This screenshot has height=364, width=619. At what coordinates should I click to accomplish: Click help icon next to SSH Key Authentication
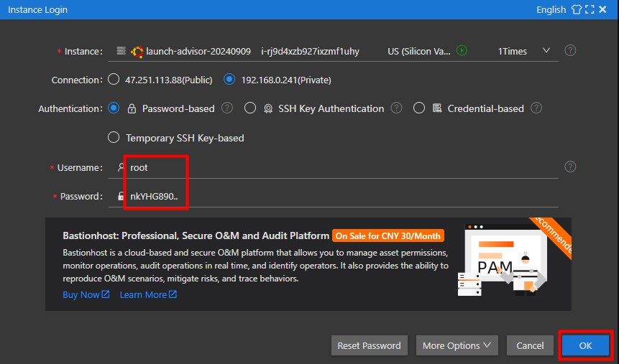coord(396,108)
